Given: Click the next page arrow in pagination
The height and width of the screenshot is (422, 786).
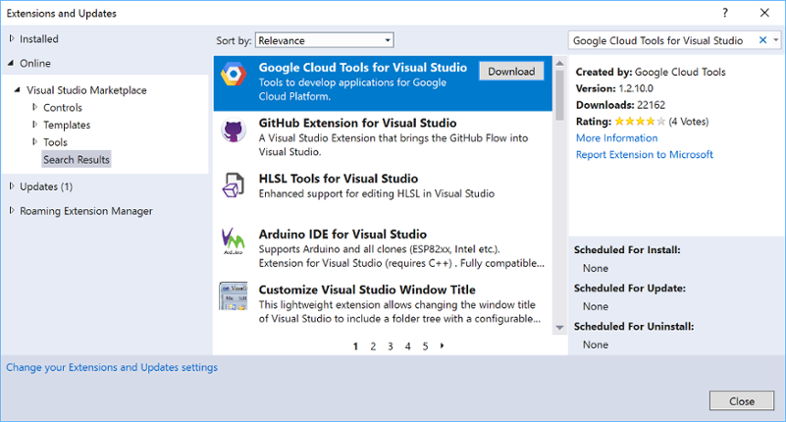Looking at the screenshot, I should coord(442,345).
